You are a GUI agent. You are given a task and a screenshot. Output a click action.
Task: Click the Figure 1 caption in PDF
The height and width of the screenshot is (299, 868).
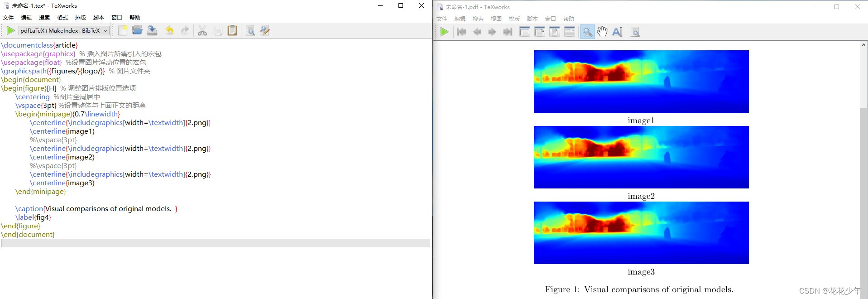click(x=639, y=289)
